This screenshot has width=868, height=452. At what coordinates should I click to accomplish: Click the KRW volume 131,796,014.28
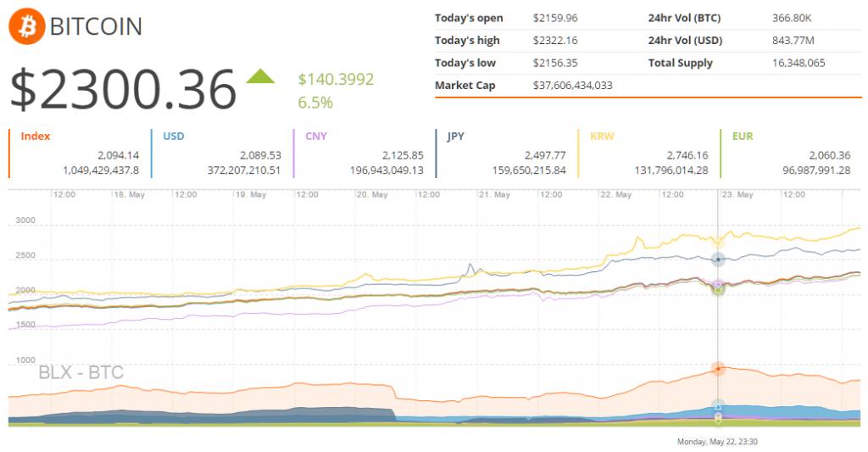671,170
